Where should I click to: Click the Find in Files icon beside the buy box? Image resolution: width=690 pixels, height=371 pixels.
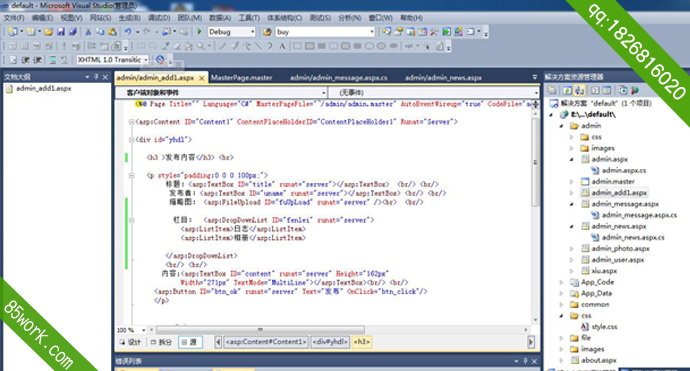click(x=267, y=32)
